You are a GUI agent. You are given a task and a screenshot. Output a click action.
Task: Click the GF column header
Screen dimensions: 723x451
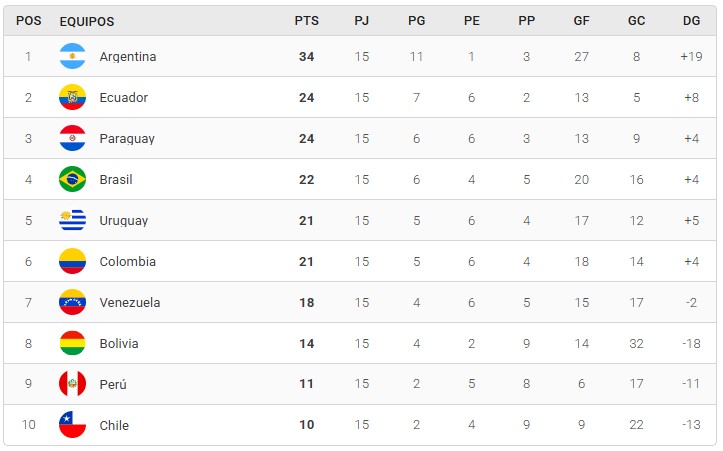click(581, 21)
